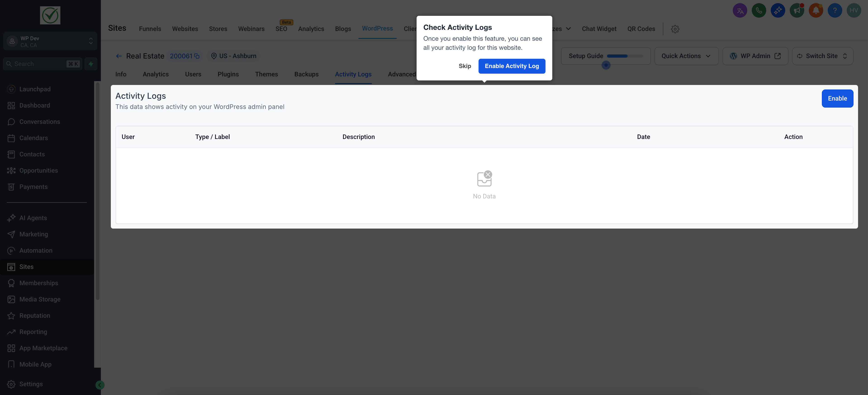Copy the site ID 200061
The height and width of the screenshot is (395, 868).
pos(197,56)
